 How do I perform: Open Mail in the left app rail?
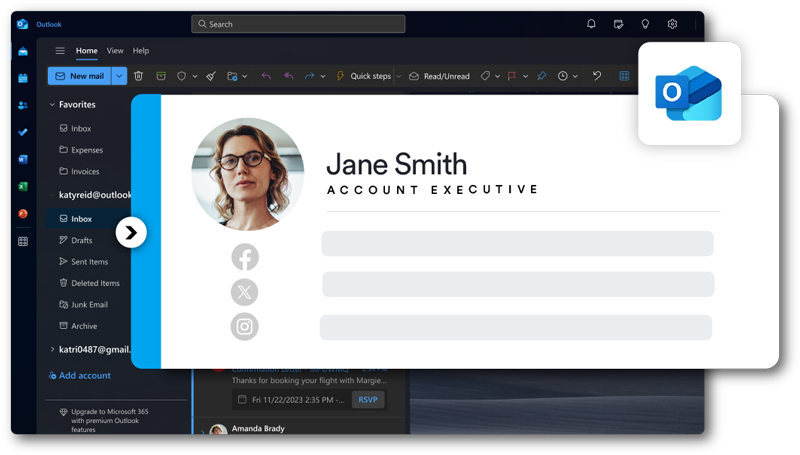(x=23, y=52)
